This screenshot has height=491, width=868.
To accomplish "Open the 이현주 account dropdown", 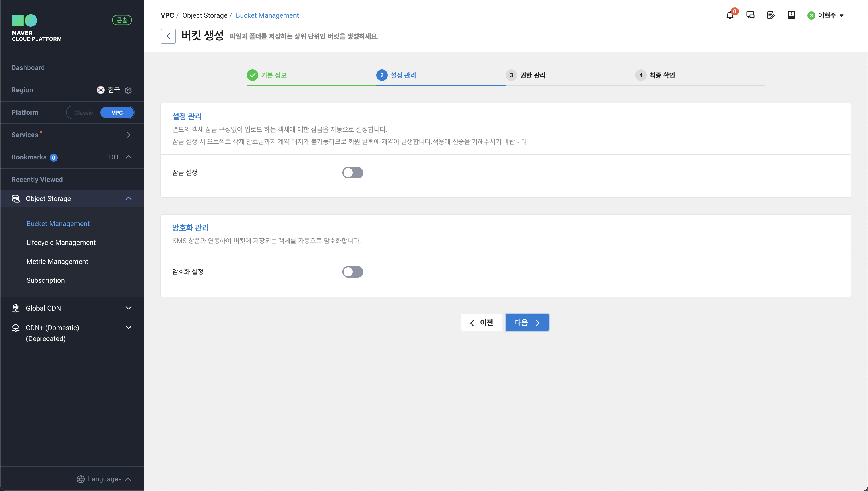I will click(x=826, y=15).
